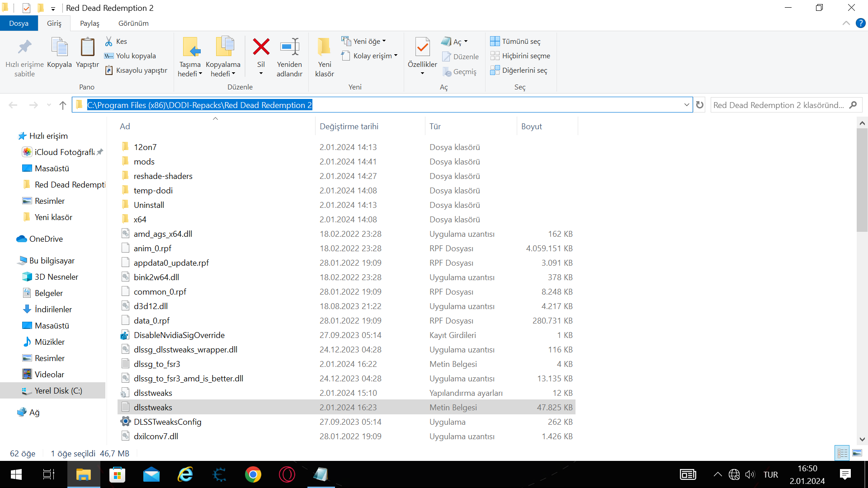Click the Kopyala copy icon
This screenshot has height=488, width=868.
[59, 47]
